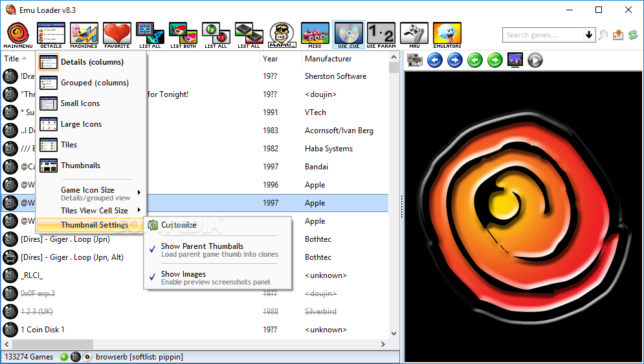Click the Search games input field

[543, 35]
